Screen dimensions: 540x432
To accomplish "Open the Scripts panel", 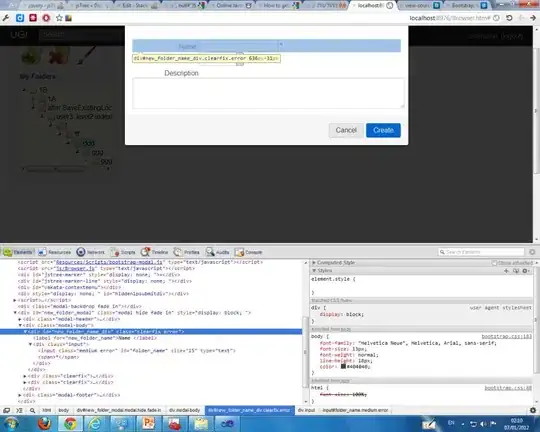I will pos(123,252).
